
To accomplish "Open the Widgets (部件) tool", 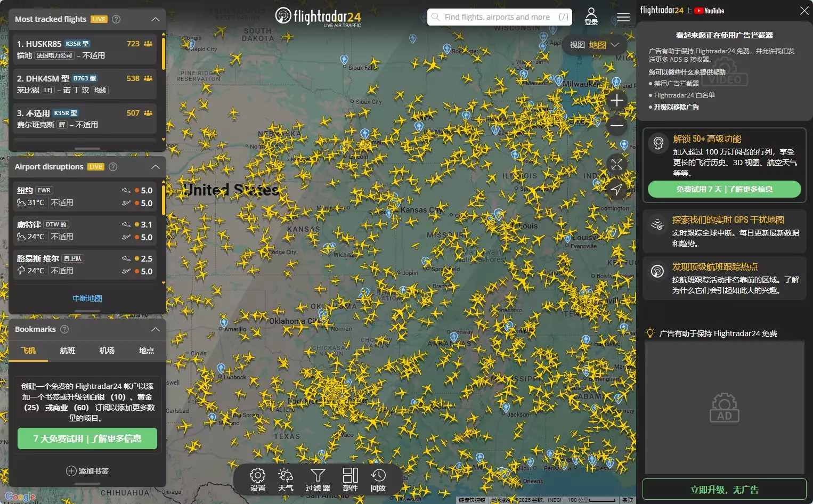I will (350, 479).
